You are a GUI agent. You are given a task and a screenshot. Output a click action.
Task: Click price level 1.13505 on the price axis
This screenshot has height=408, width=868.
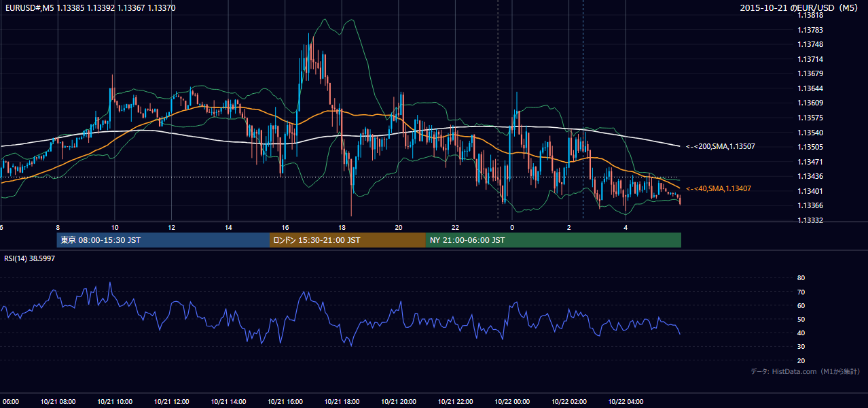tap(810, 147)
